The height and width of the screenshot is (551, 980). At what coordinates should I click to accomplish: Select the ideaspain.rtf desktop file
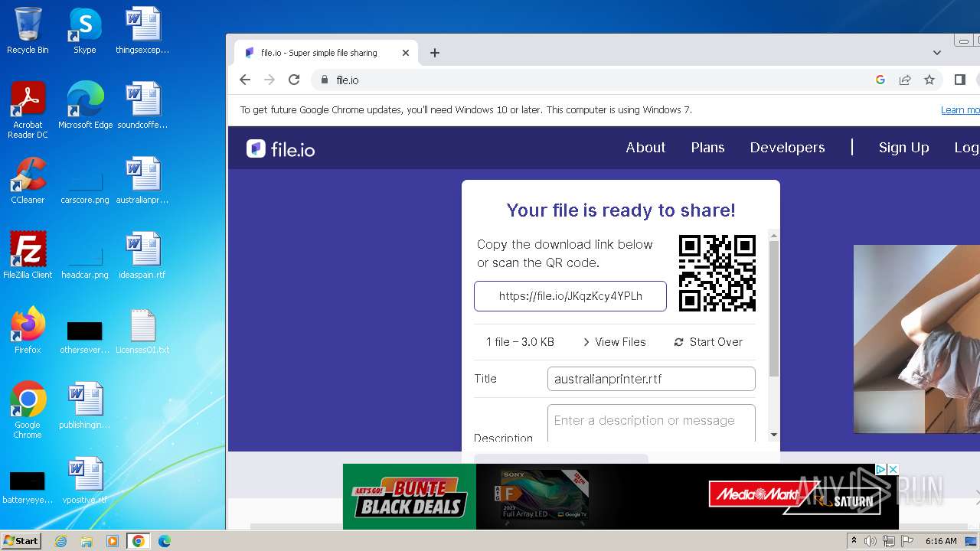tap(142, 256)
